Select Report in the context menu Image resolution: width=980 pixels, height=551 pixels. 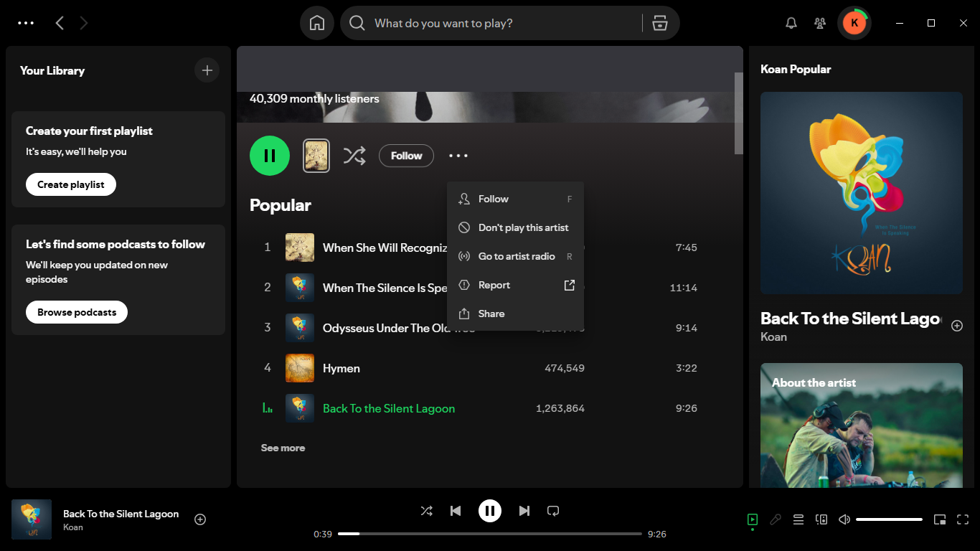tap(515, 285)
